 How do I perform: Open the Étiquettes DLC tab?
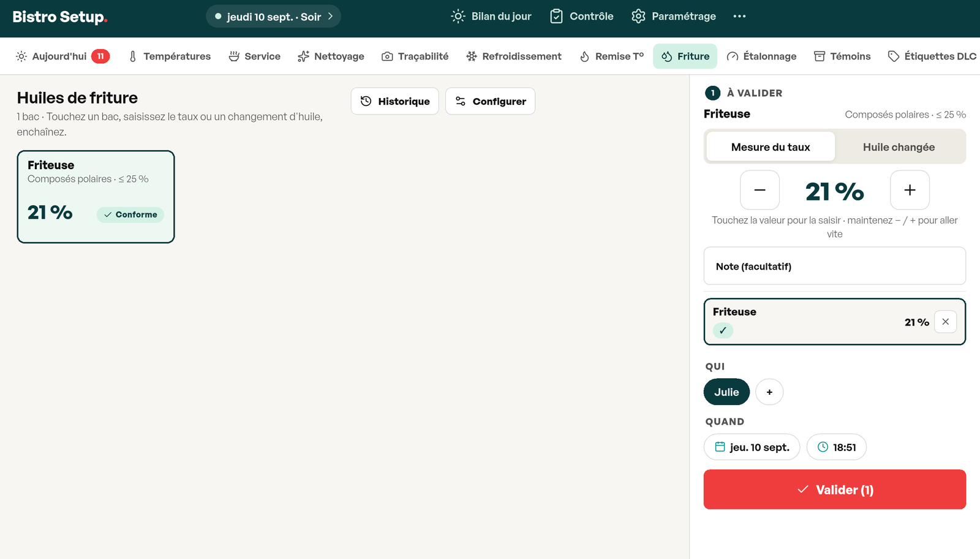(x=932, y=56)
